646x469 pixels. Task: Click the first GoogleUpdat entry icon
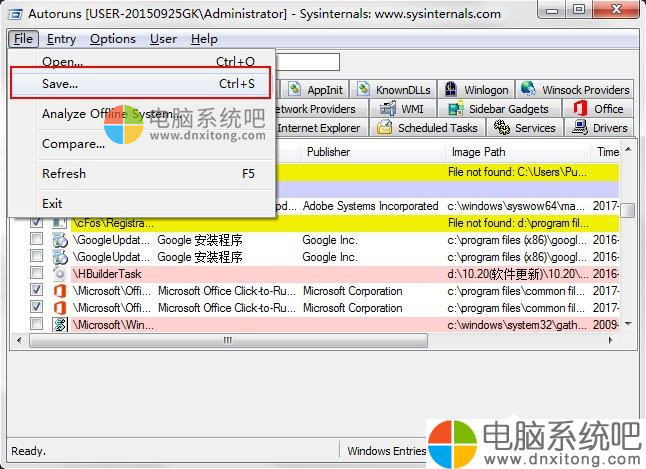[59, 240]
